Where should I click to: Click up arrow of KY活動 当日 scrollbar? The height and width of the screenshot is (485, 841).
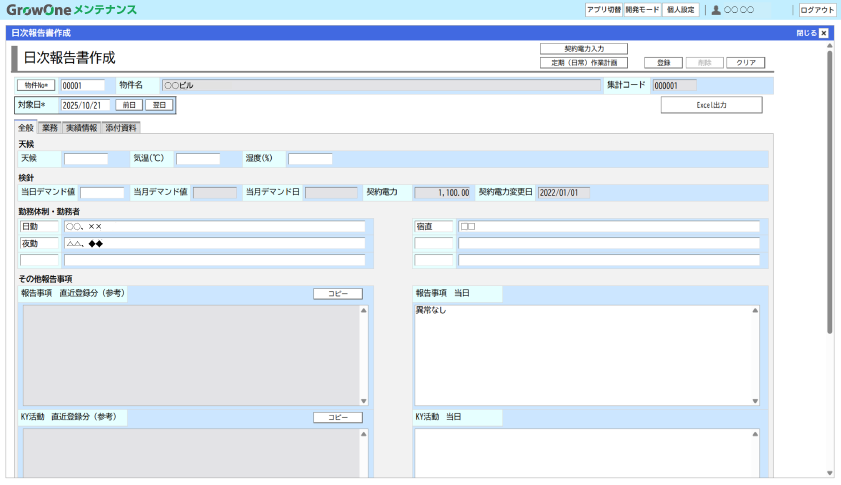(755, 433)
